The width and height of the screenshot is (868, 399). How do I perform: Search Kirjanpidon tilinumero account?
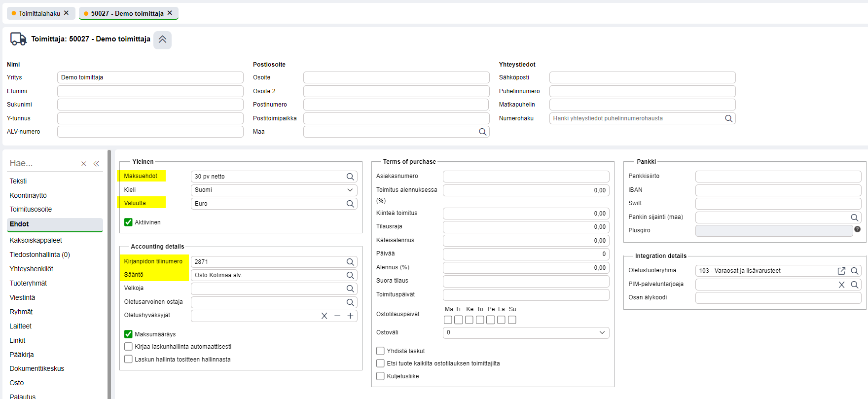point(350,262)
